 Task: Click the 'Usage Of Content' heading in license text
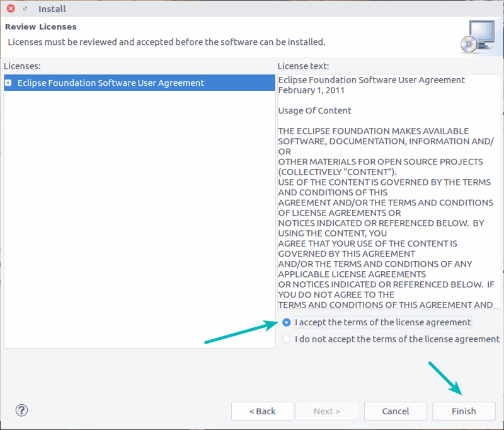(314, 110)
